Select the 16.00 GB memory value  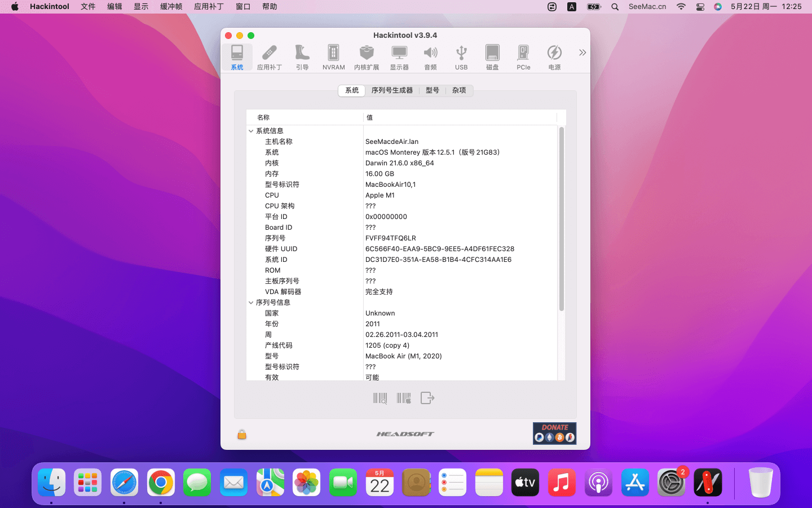pyautogui.click(x=379, y=174)
